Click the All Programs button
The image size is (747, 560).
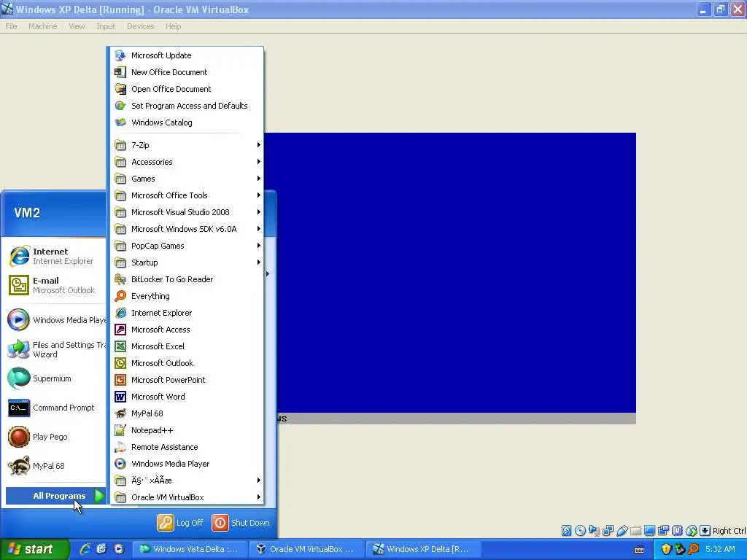(55, 496)
